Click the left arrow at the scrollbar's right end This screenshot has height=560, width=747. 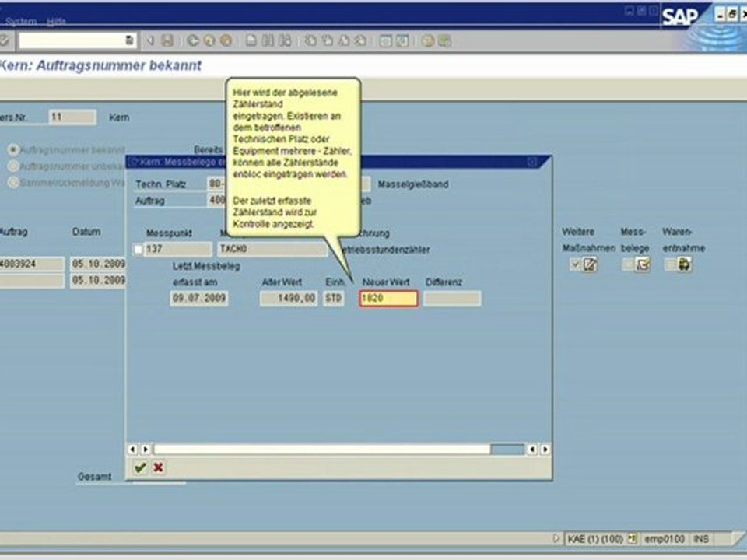click(532, 449)
